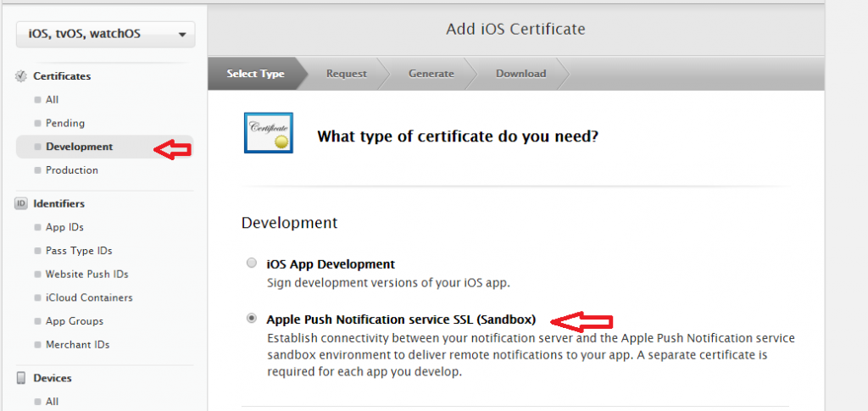Viewport: 868px width, 411px height.
Task: Click the certificate image thumbnail
Action: 268,133
